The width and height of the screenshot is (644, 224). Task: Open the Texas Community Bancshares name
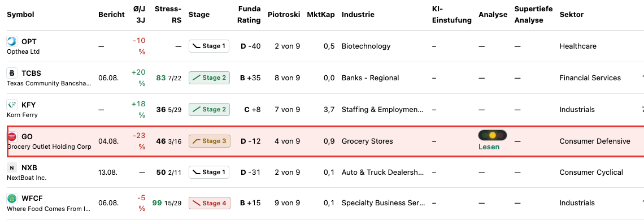(49, 84)
